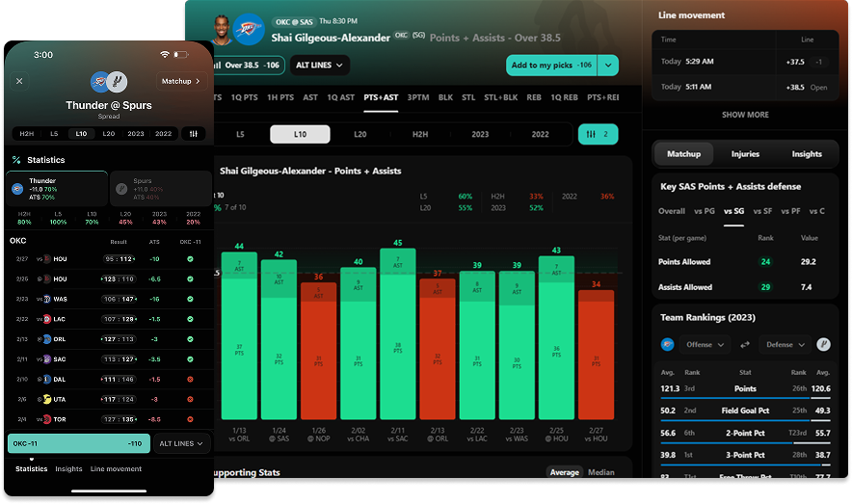Click the Spurs logo in Team Rankings
The height and width of the screenshot is (504, 852).
824,344
